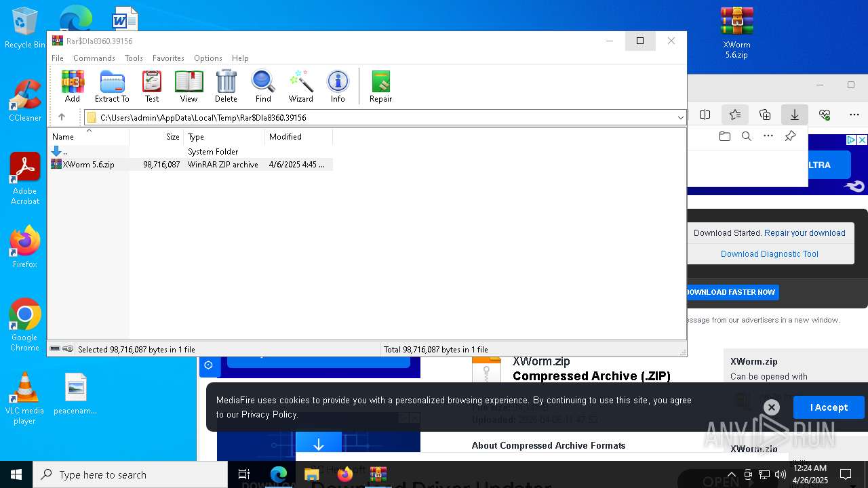Viewport: 868px width, 488px height.
Task: Sort by the Type column header
Action: pos(224,136)
